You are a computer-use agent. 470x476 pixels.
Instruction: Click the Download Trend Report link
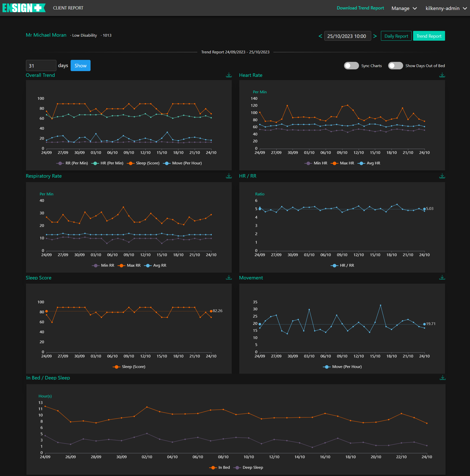(x=360, y=8)
